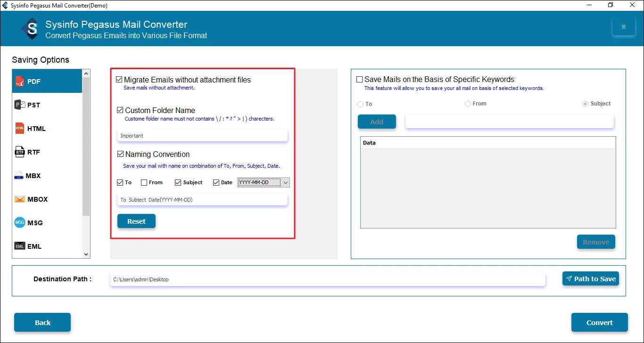Viewport: 644px width, 343px height.
Task: Pick the HTML file icon
Action: click(x=20, y=128)
